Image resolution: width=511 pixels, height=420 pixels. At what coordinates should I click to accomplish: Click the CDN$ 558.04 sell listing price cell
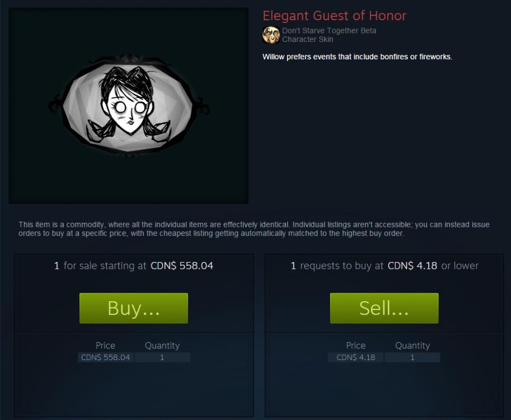(x=105, y=357)
